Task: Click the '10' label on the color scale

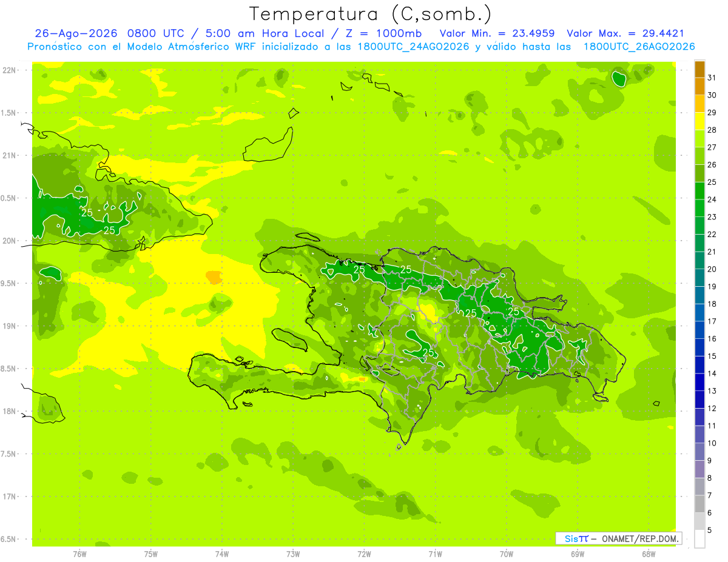Action: (x=712, y=443)
